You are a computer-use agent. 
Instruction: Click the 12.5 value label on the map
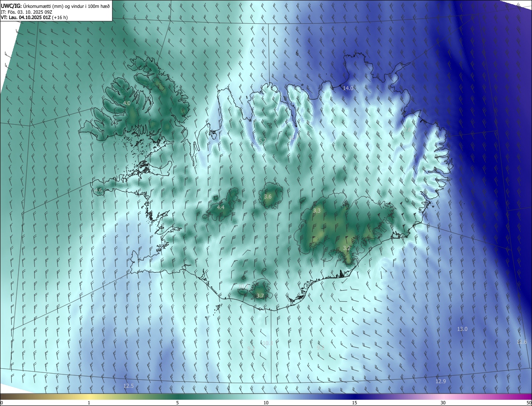point(129,386)
